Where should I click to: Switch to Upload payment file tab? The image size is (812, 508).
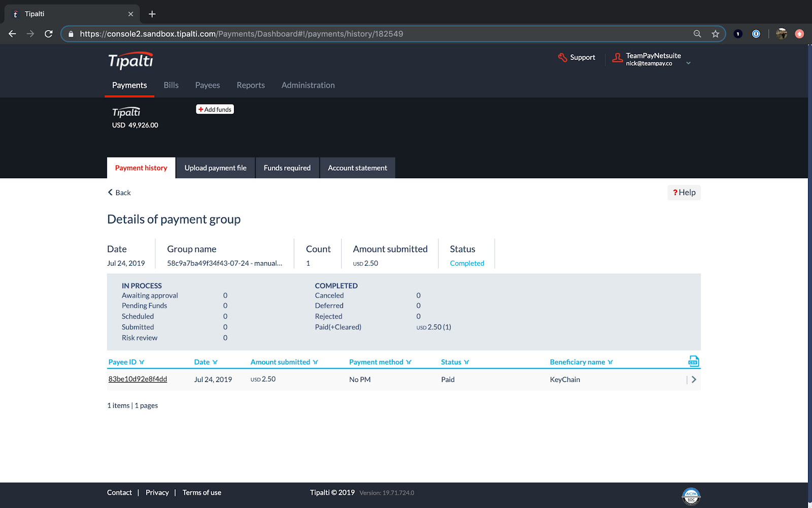point(216,168)
